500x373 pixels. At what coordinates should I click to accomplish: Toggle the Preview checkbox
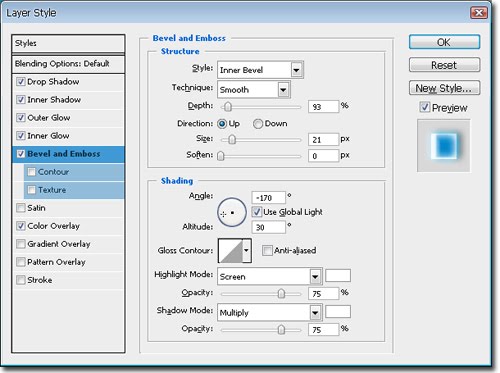(x=424, y=107)
